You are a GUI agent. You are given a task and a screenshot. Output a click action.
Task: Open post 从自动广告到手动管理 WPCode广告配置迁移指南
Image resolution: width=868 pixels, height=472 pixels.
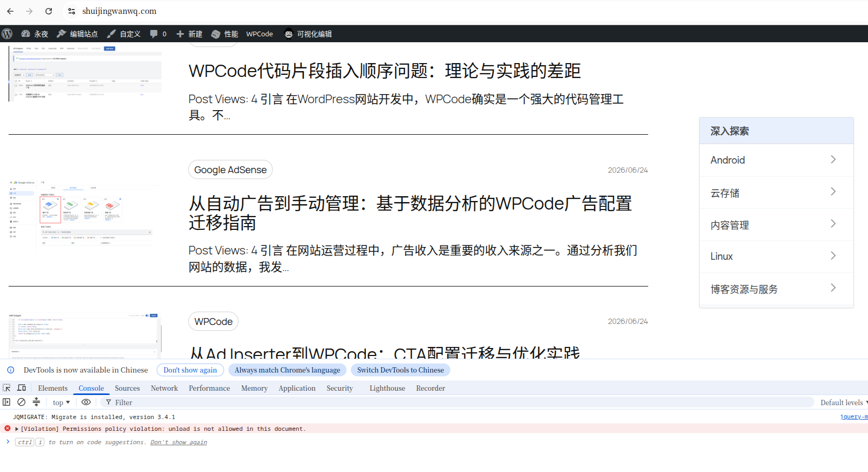coord(410,213)
